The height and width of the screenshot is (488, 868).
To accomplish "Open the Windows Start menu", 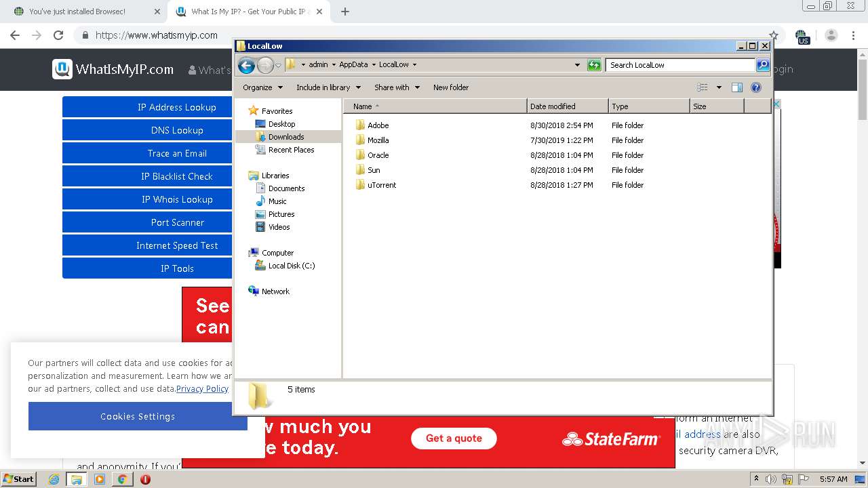I will (19, 479).
